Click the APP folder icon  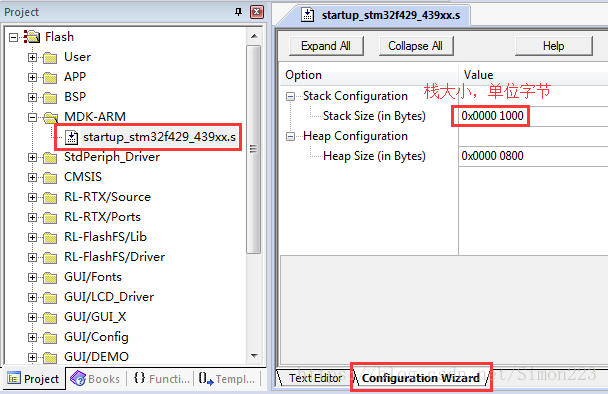point(50,78)
